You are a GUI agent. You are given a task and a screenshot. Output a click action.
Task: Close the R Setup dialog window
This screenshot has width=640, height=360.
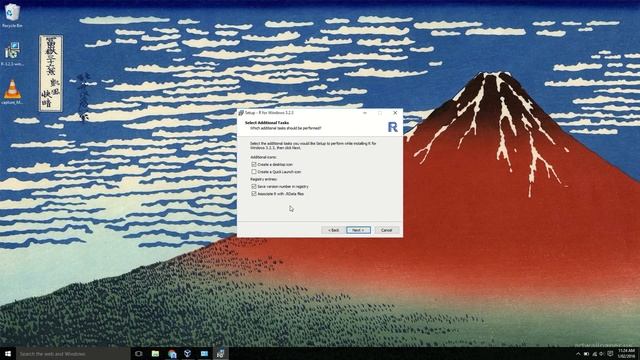click(395, 113)
